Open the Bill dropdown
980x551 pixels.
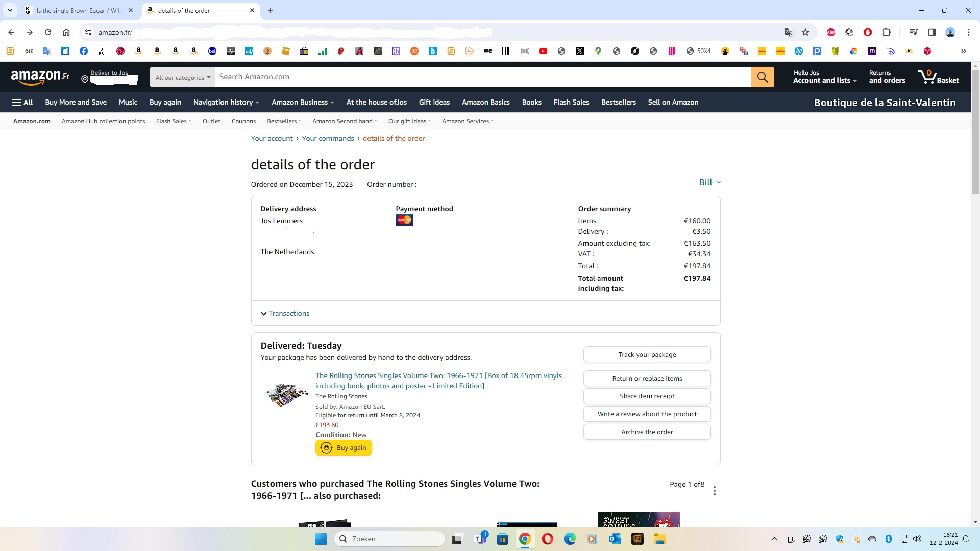tap(710, 182)
